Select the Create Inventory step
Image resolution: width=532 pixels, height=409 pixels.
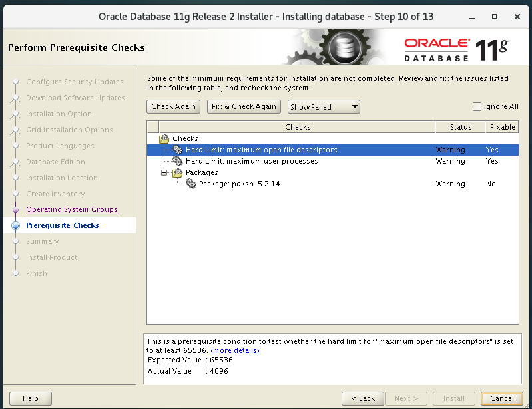(x=55, y=194)
